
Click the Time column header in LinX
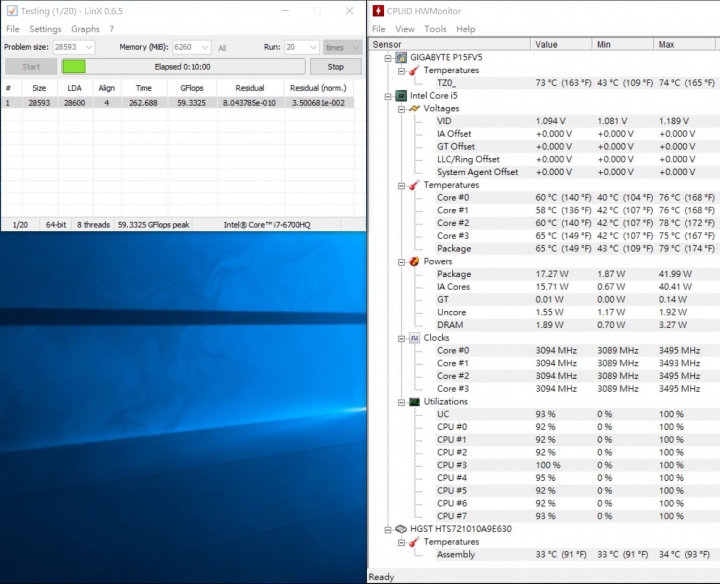point(144,88)
